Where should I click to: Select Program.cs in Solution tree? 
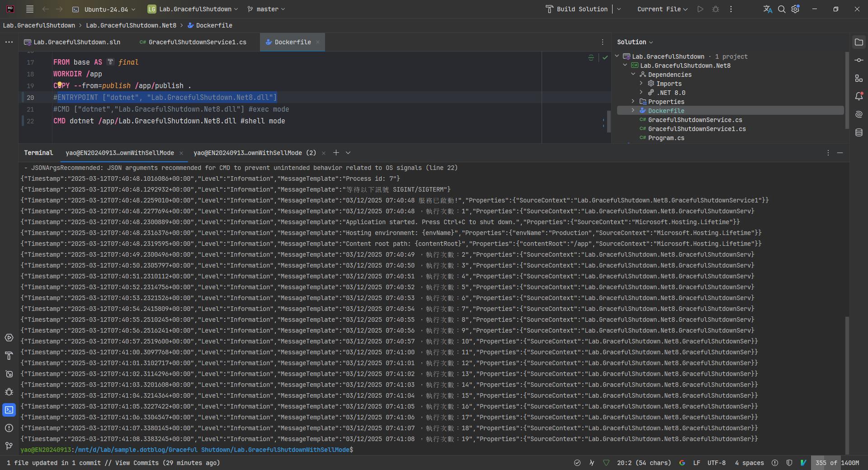666,138
